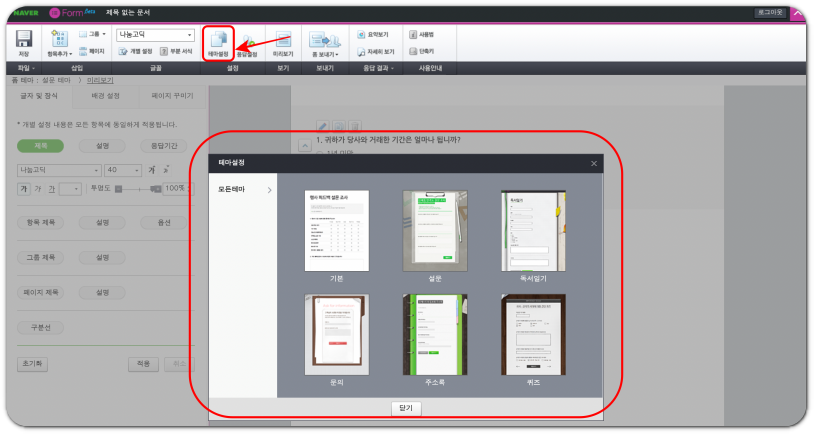Open the 테마설정 theme settings tool

pos(219,43)
